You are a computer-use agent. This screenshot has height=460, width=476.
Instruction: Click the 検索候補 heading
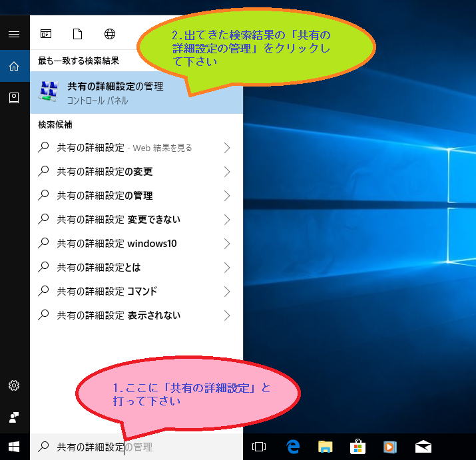pyautogui.click(x=55, y=124)
